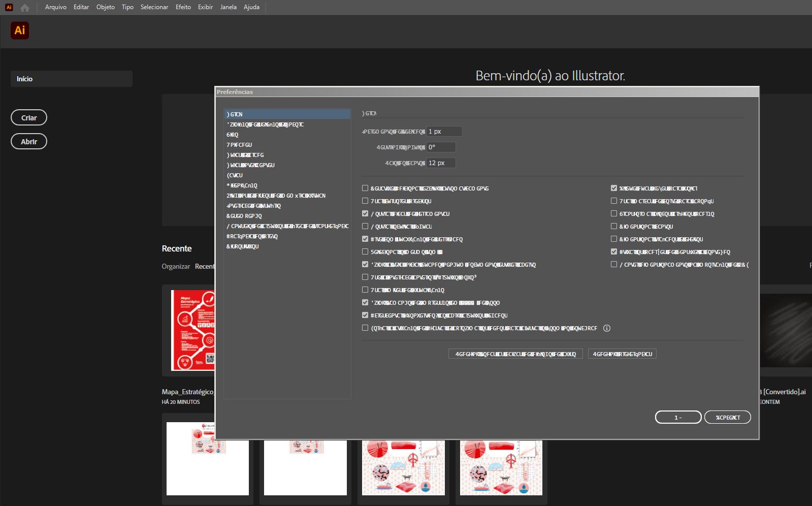The height and width of the screenshot is (506, 812).
Task: Click the '1-' (OK) button in Preferências
Action: pyautogui.click(x=678, y=418)
